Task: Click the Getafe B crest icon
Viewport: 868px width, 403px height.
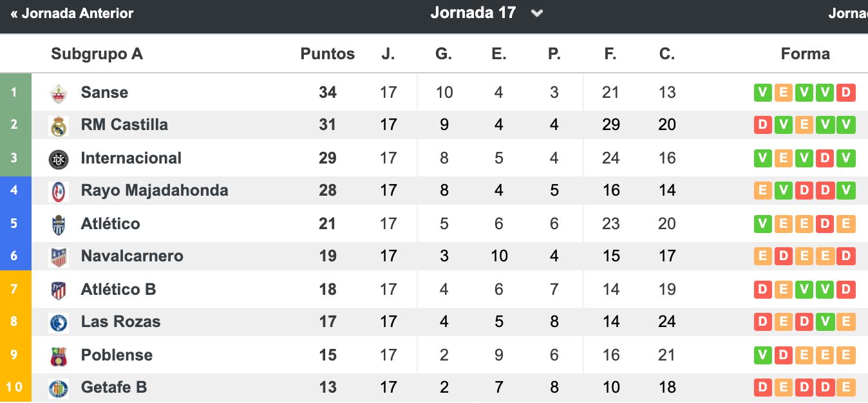Action: (59, 388)
